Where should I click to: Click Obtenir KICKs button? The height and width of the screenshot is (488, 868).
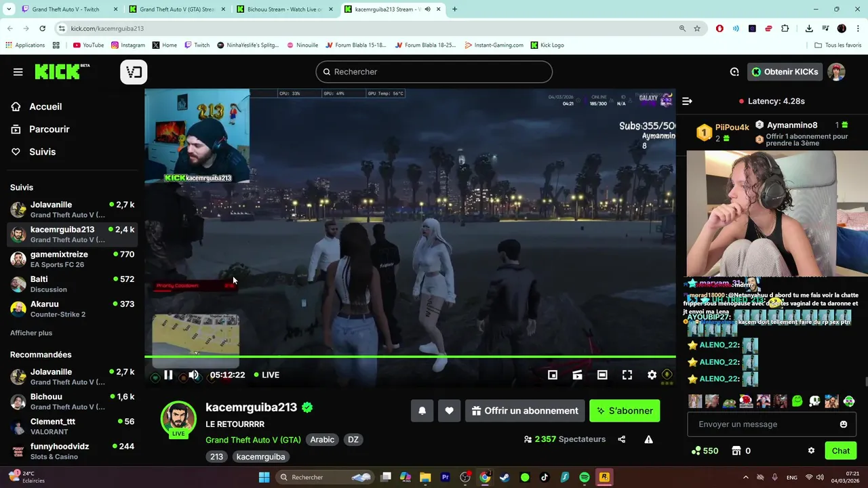(785, 72)
